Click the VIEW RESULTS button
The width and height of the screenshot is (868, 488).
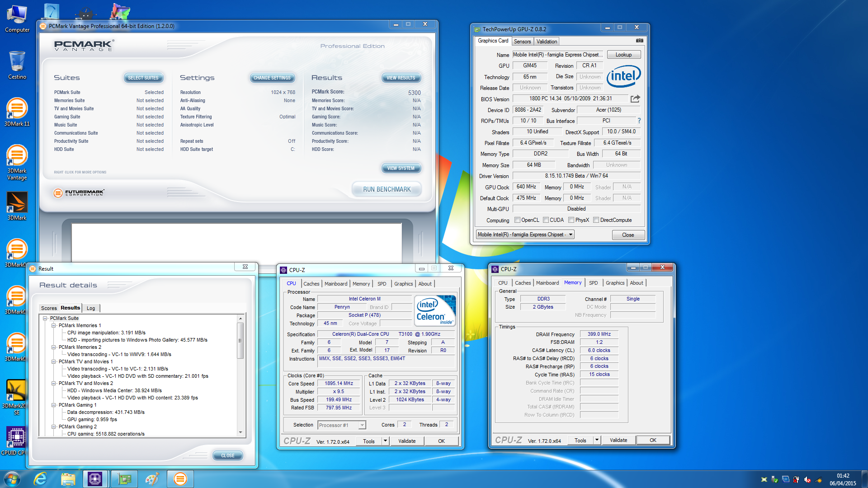click(x=401, y=78)
